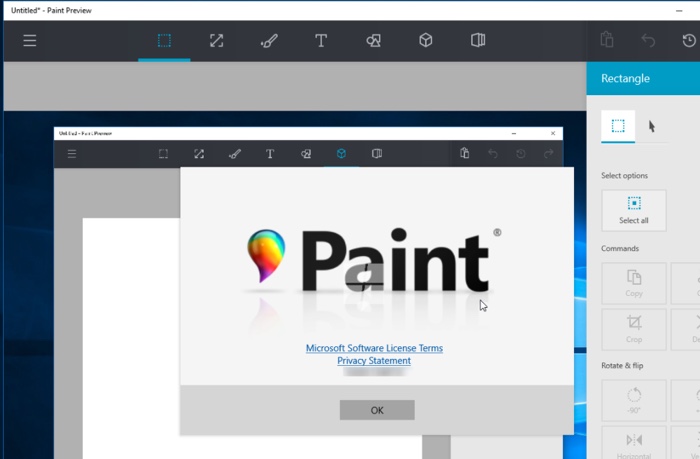Open the Stickers tool in outer toolbar
Viewport: 700px width, 459px height.
click(478, 40)
